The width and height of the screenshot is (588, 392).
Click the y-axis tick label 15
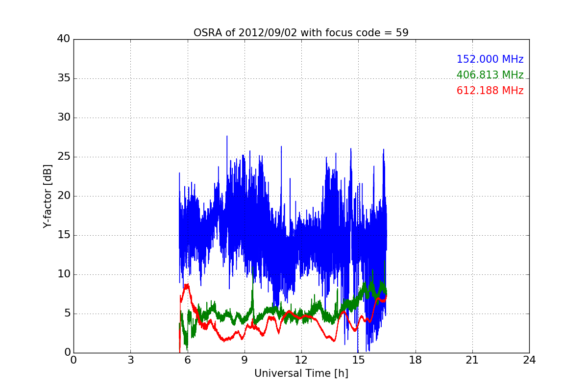coord(64,235)
